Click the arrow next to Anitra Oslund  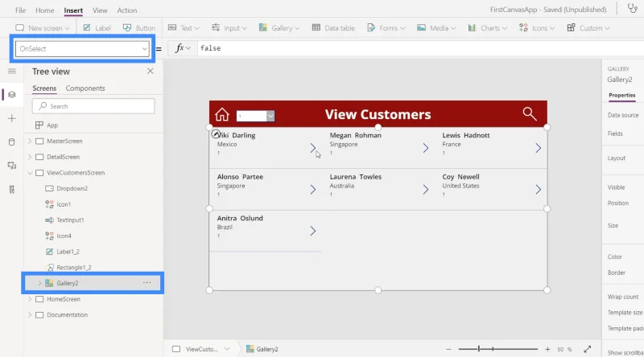[313, 231]
